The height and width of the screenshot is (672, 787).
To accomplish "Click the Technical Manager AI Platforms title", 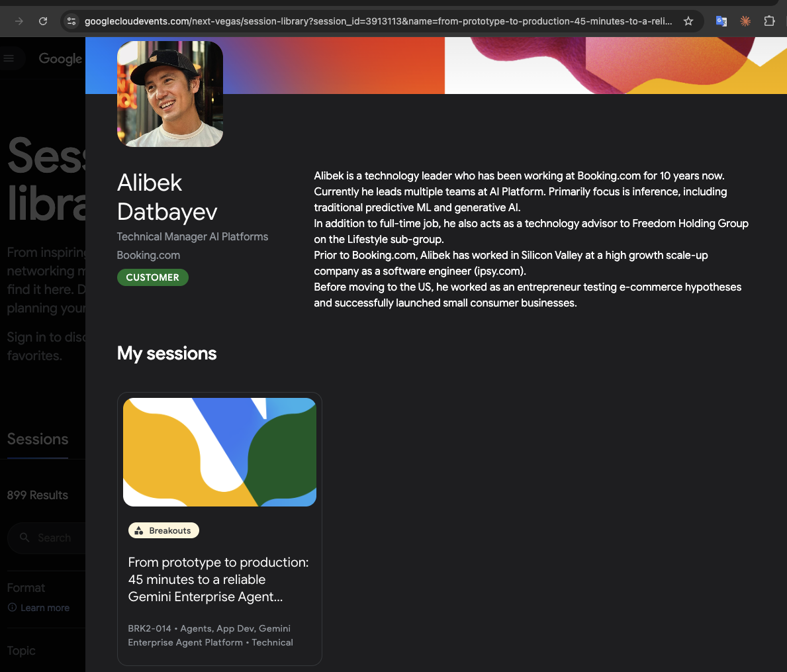I will pyautogui.click(x=192, y=236).
